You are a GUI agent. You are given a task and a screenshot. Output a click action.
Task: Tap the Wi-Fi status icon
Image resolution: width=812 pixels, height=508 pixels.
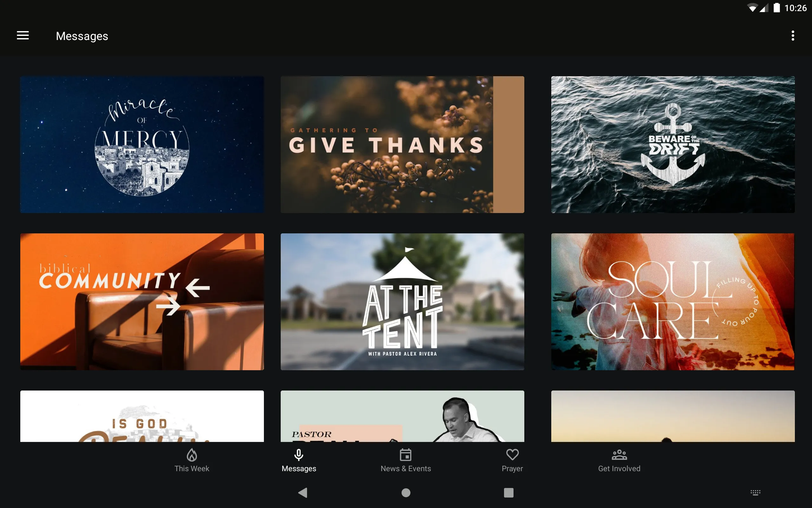point(753,8)
